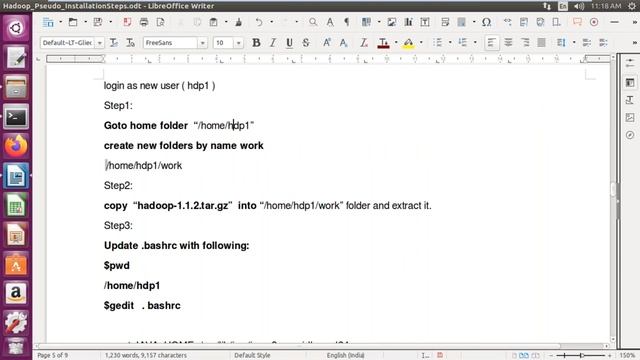Run the Spelling check icon

(x=330, y=22)
